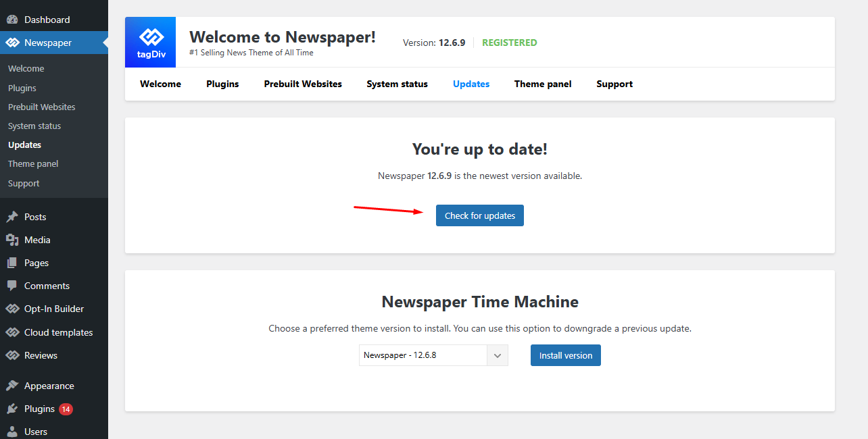Open Updates in the sidebar submenu
The image size is (868, 439).
24,145
